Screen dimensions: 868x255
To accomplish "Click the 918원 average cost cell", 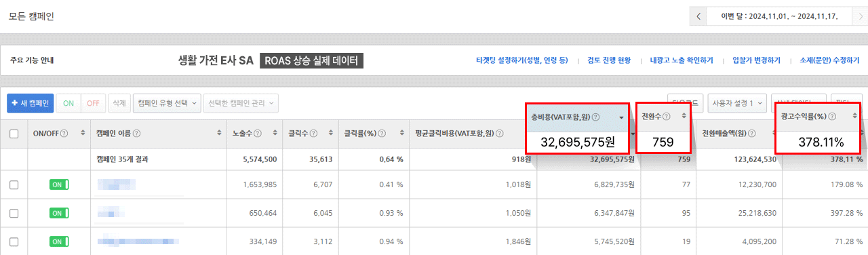I will coord(521,159).
